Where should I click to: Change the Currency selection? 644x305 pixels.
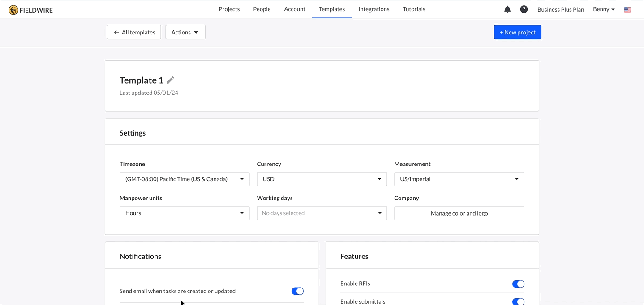[322, 179]
